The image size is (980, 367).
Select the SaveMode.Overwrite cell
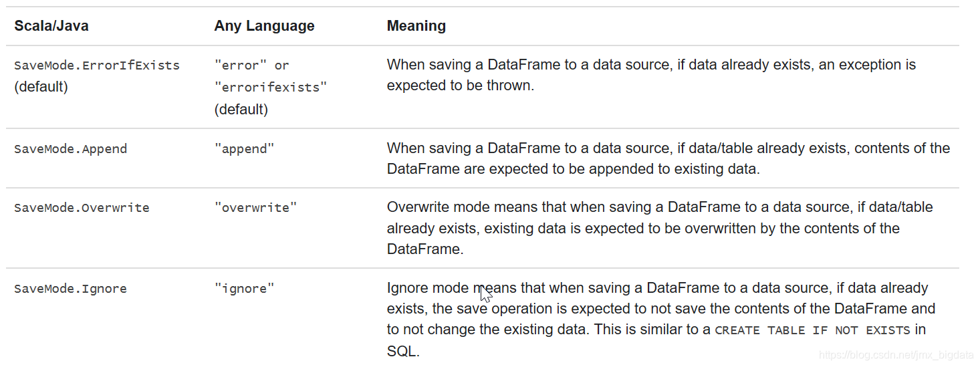click(82, 208)
